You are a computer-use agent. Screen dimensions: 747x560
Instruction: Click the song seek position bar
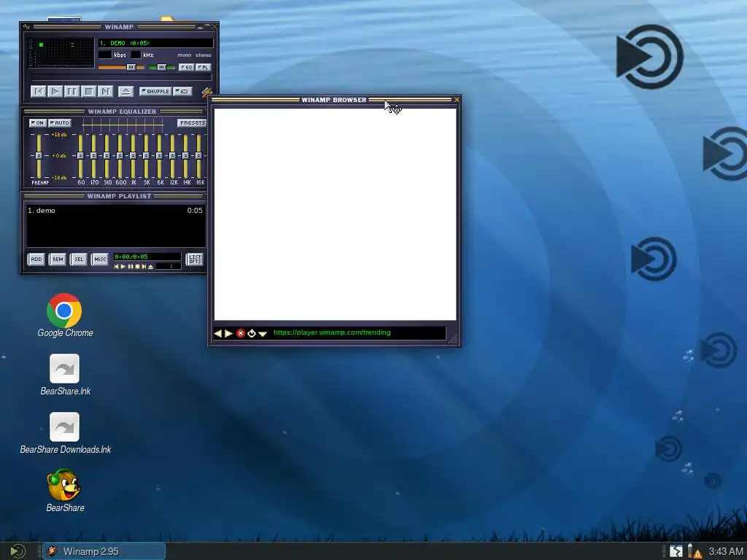(121, 77)
